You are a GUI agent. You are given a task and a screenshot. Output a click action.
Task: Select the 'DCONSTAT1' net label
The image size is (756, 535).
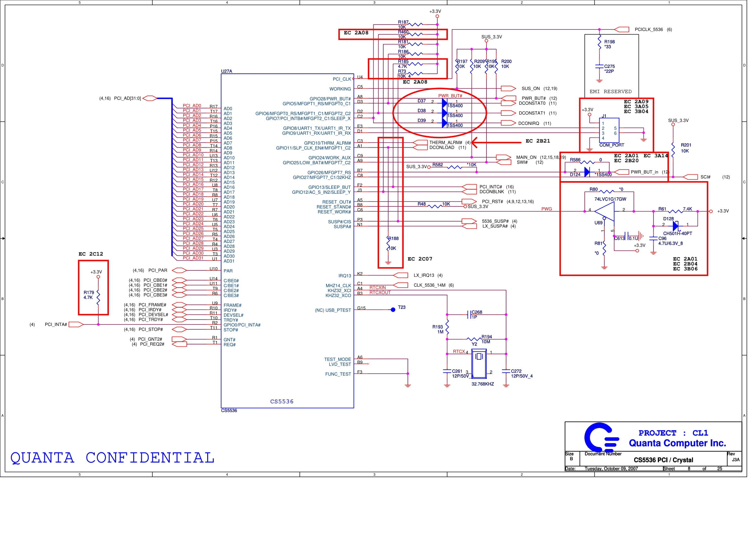point(532,113)
